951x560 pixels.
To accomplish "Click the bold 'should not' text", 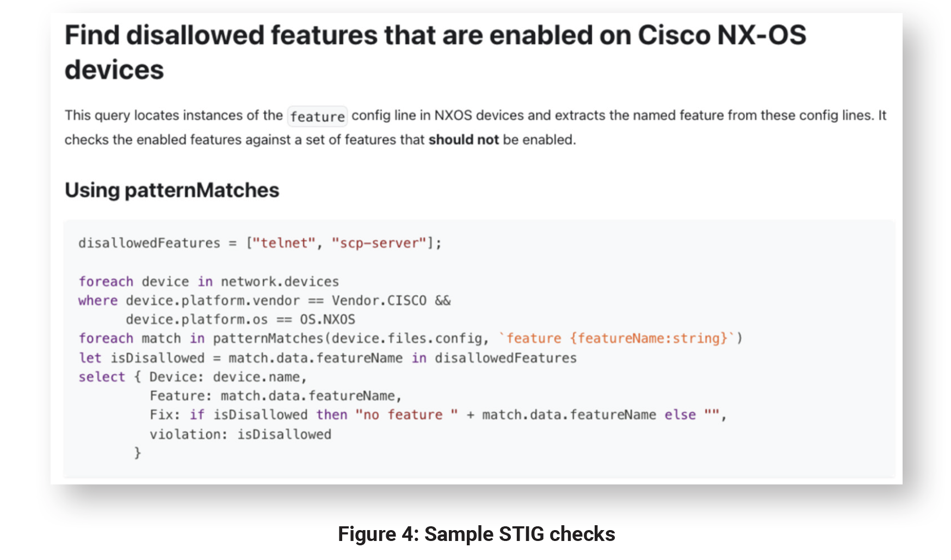I will (463, 140).
